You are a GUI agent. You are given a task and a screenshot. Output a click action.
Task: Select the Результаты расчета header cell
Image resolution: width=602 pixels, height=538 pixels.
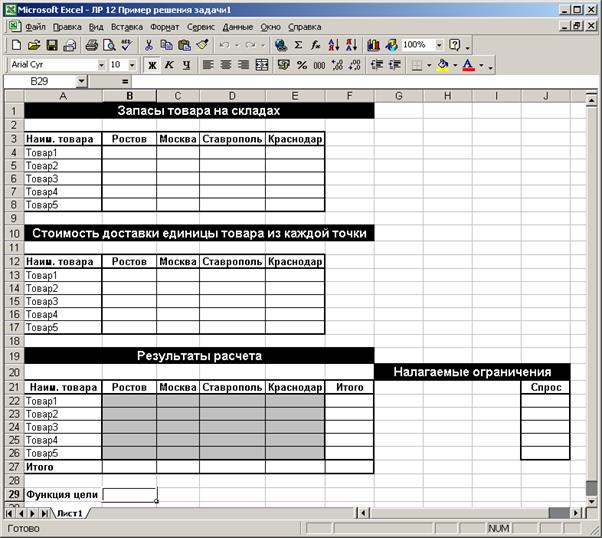[x=199, y=356]
